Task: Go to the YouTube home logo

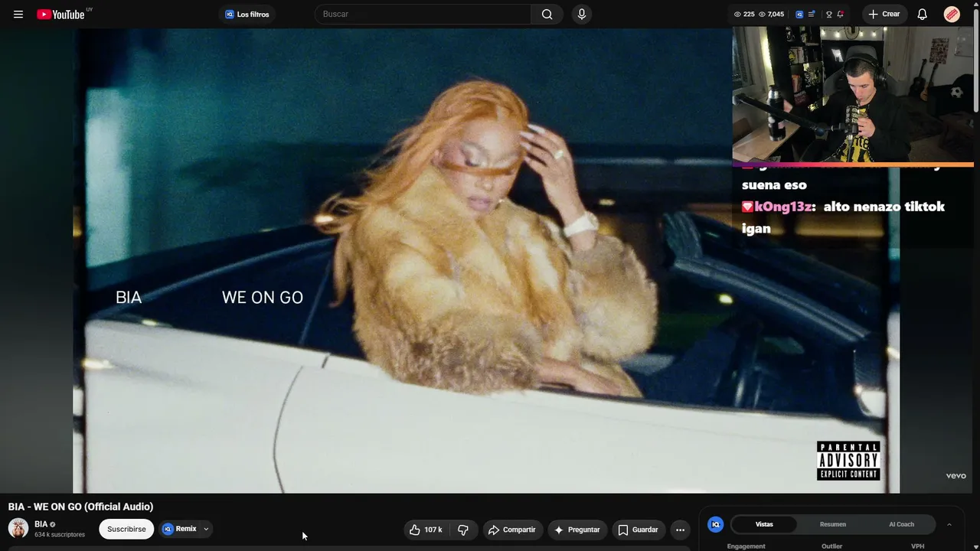Action: coord(61,15)
